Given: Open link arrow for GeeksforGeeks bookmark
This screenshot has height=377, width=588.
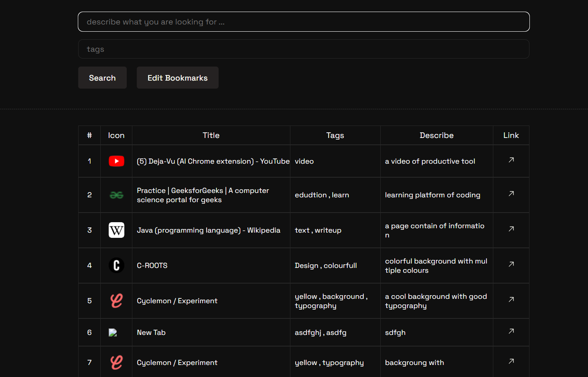Looking at the screenshot, I should coord(511,194).
